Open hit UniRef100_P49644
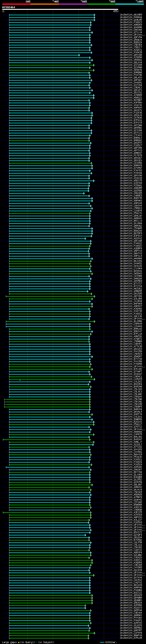 (x=131, y=17)
